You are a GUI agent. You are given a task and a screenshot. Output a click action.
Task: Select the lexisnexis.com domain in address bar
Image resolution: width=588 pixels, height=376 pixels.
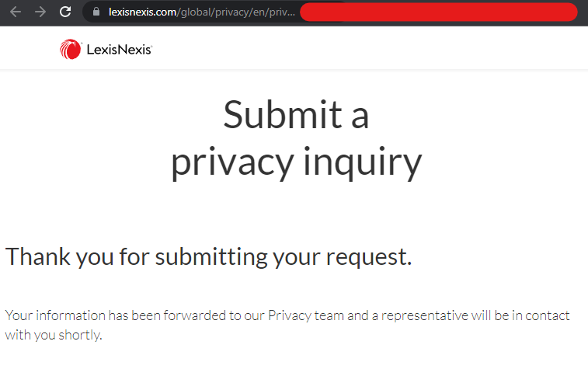click(142, 12)
